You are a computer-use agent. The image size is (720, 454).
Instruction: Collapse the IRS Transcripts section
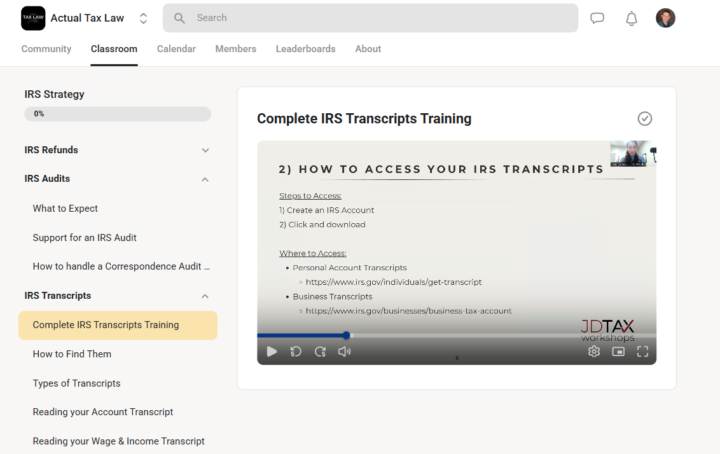point(205,296)
